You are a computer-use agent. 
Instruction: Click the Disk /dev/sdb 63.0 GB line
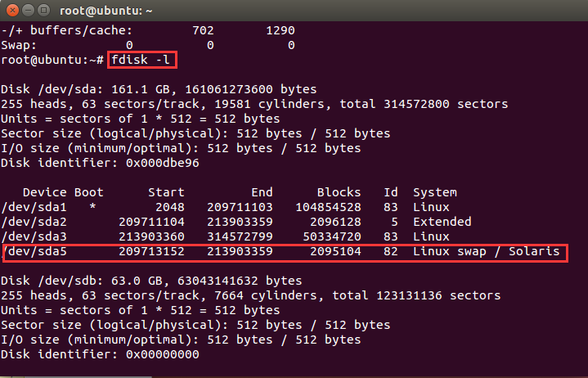click(151, 281)
